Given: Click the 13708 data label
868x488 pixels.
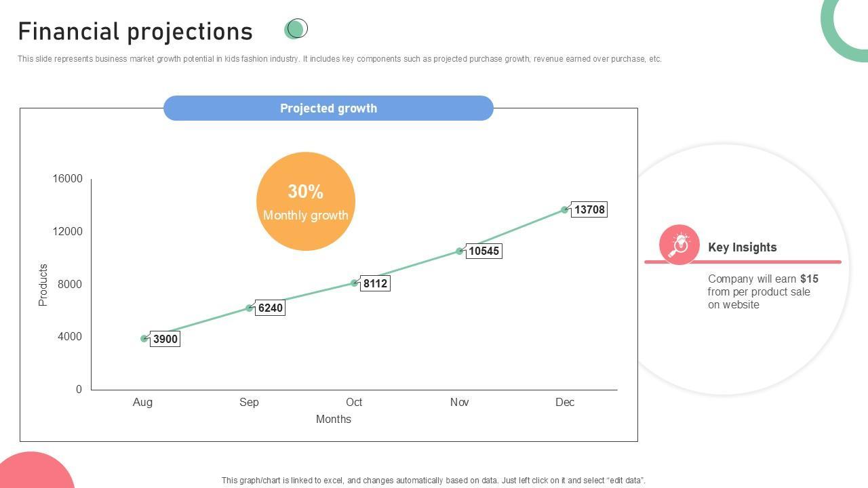Looking at the screenshot, I should pyautogui.click(x=589, y=209).
